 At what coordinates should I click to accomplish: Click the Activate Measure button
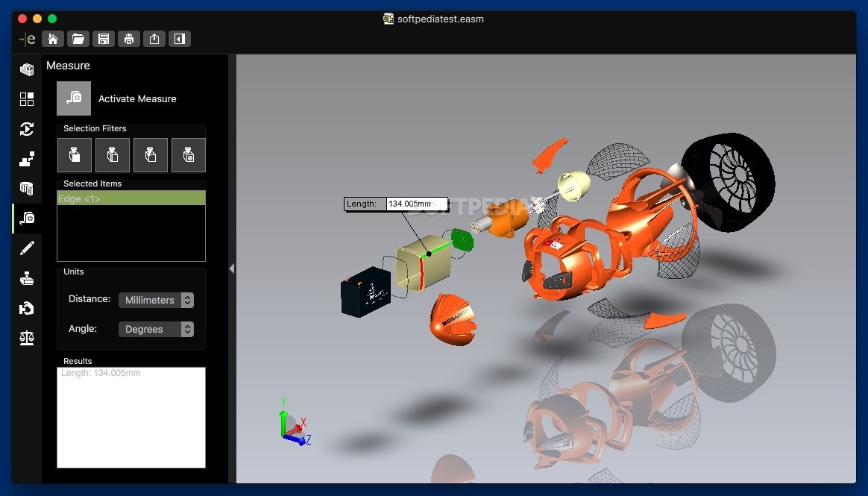(x=73, y=98)
